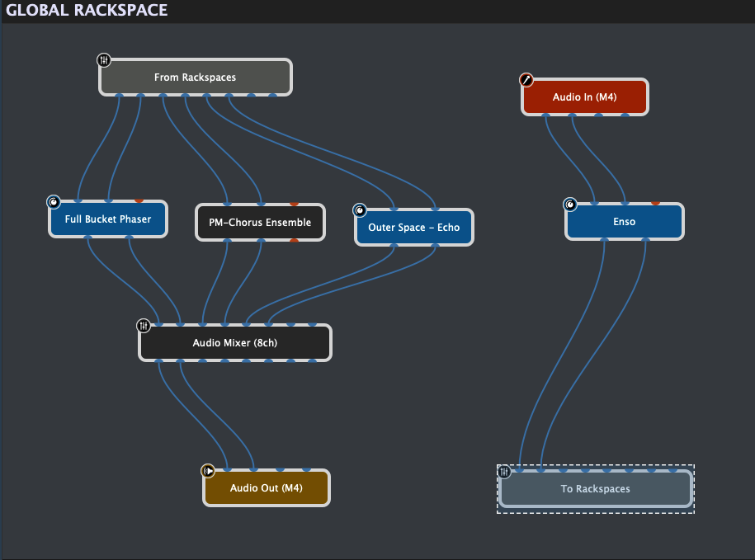Select the To Rackspaces block
755x560 pixels.
tap(595, 489)
